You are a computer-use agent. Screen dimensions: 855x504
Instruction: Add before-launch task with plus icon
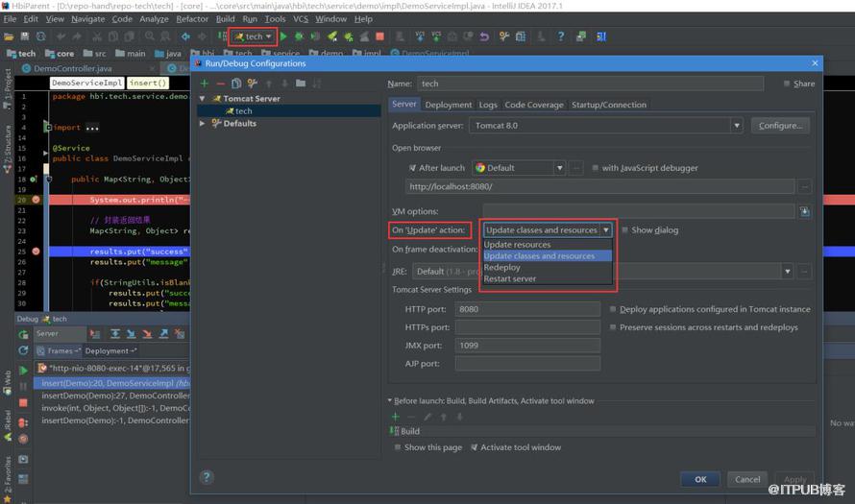tap(396, 417)
